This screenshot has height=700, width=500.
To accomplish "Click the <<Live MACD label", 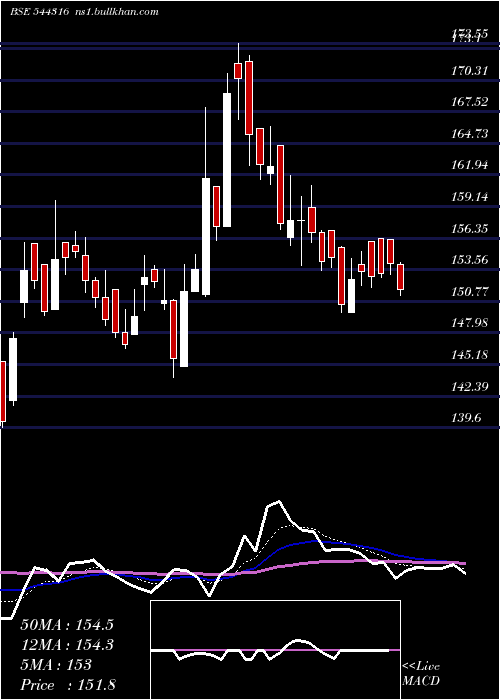I will click(421, 674).
